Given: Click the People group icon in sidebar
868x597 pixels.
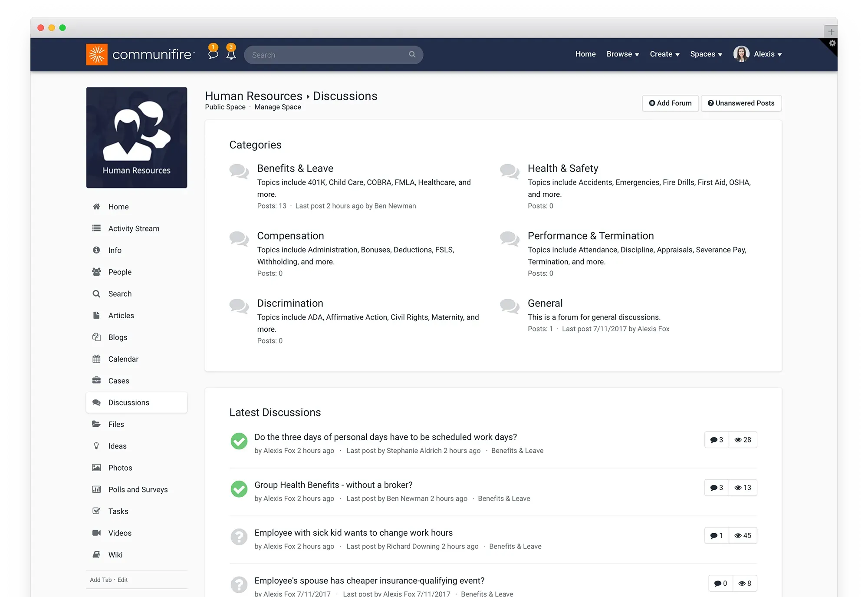Looking at the screenshot, I should click(96, 272).
